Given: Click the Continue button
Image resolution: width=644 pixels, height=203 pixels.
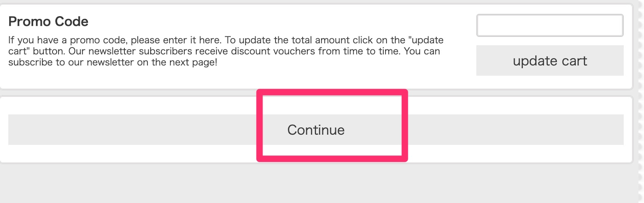Looking at the screenshot, I should (316, 130).
